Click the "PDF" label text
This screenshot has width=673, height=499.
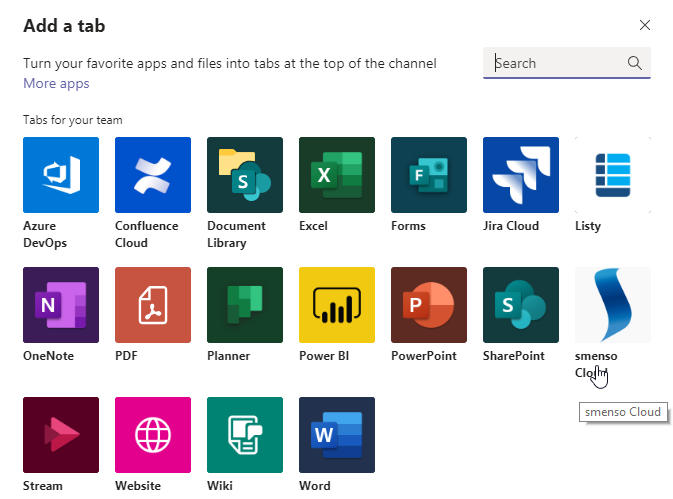click(126, 356)
